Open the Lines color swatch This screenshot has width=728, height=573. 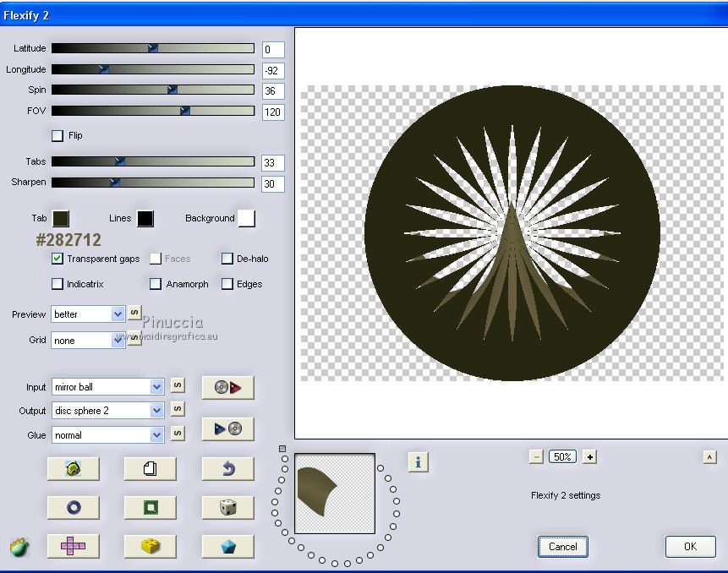(x=145, y=219)
